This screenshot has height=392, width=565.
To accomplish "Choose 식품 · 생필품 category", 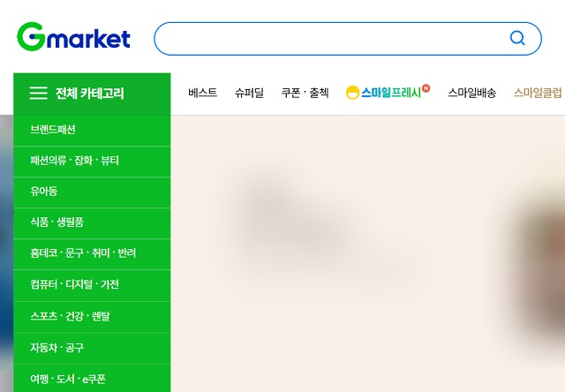I will (92, 223).
